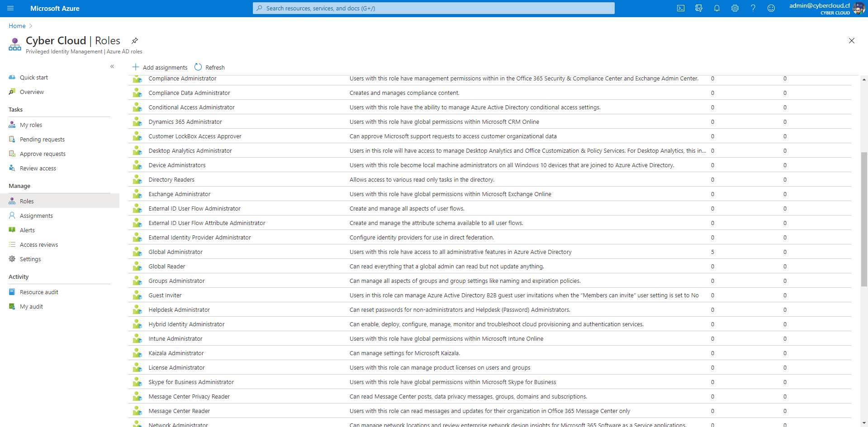
Task: Open portal Settings gear icon
Action: [735, 8]
